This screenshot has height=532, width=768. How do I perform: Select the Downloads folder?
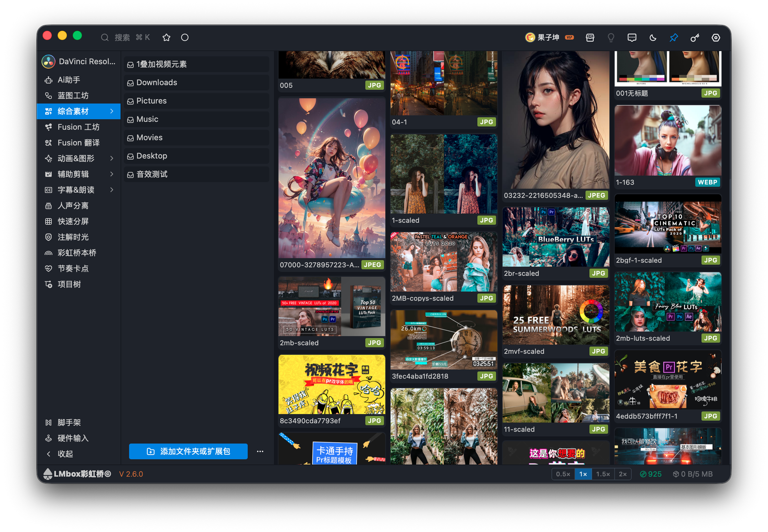click(x=197, y=83)
